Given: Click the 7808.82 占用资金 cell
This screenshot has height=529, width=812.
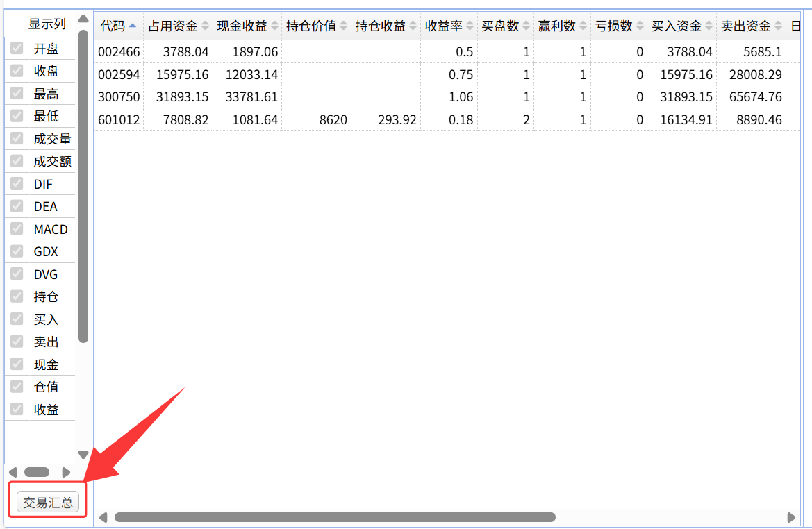Looking at the screenshot, I should tap(178, 119).
